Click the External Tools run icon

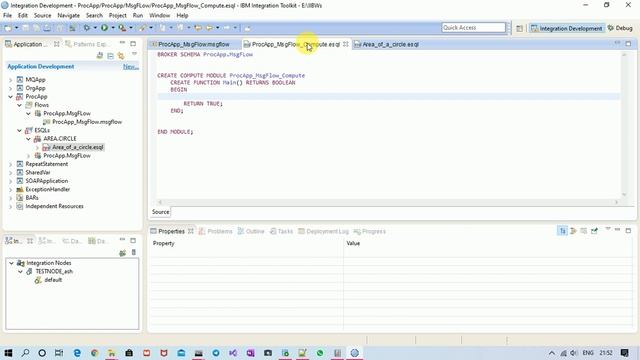[x=122, y=28]
